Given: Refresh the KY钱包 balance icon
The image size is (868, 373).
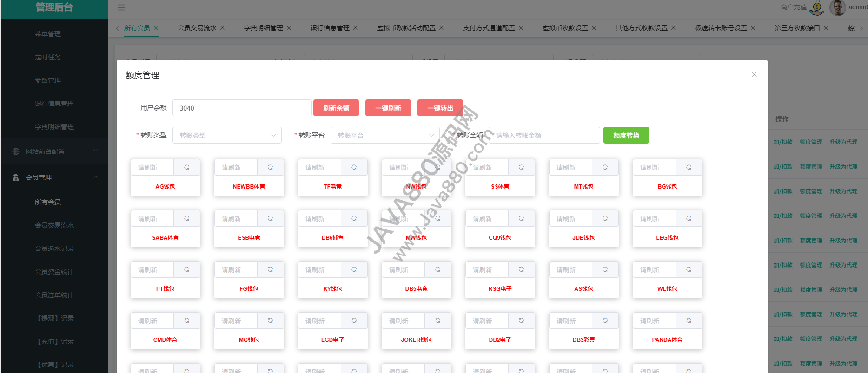Looking at the screenshot, I should 354,269.
